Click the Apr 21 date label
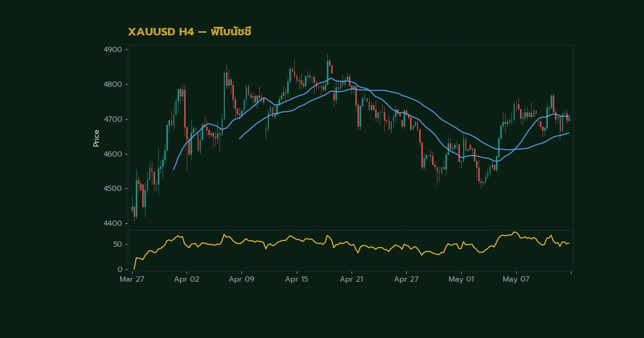 pos(352,280)
